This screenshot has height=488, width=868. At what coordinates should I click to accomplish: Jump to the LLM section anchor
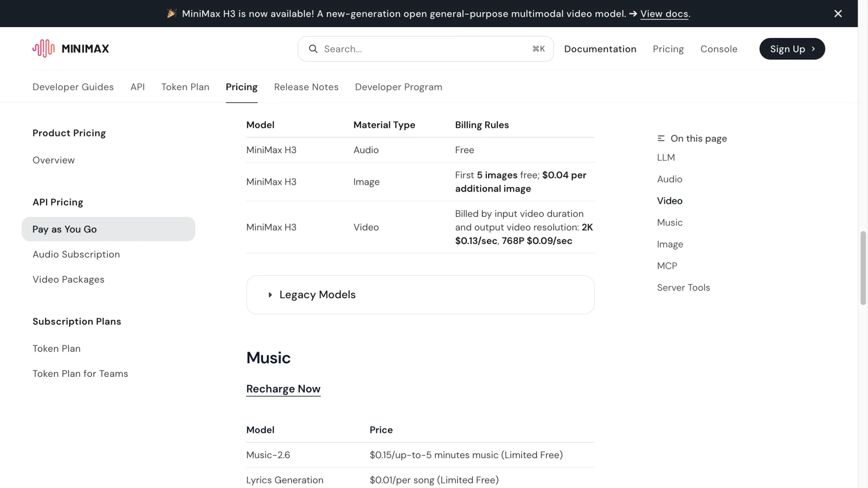click(x=665, y=157)
